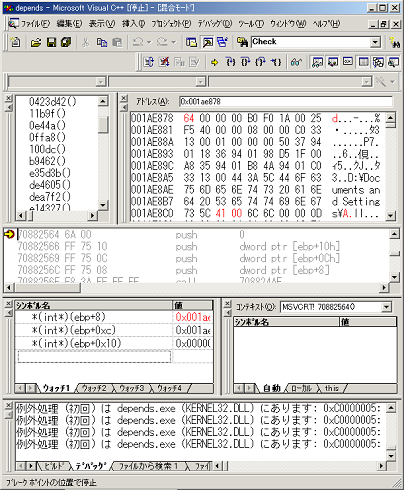Screen dimensions: 404x490
Task: Click the Save All icon
Action: tap(66, 42)
